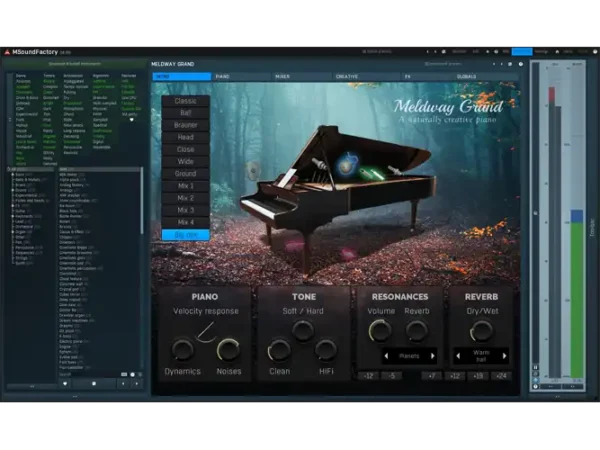Select the Ball microphone setup

[186, 113]
